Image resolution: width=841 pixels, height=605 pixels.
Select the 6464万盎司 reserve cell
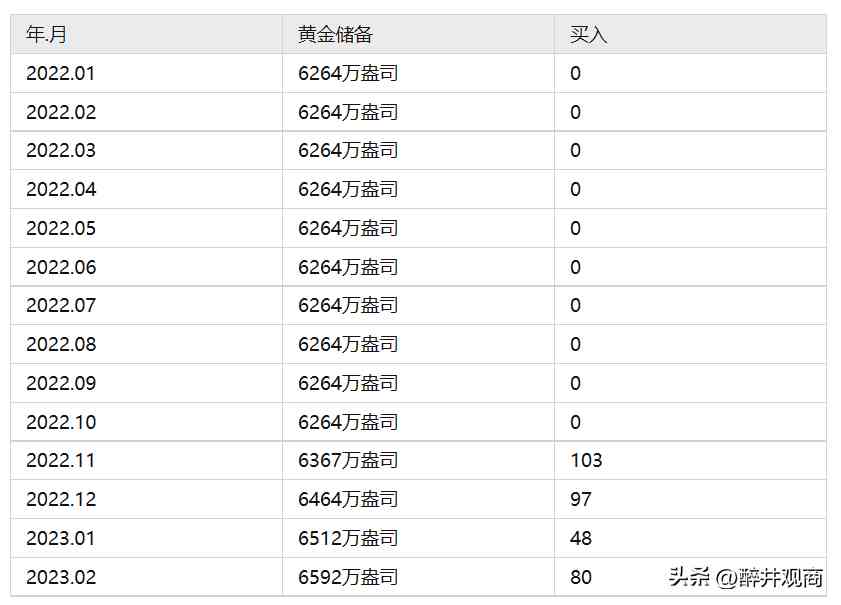[x=348, y=499]
